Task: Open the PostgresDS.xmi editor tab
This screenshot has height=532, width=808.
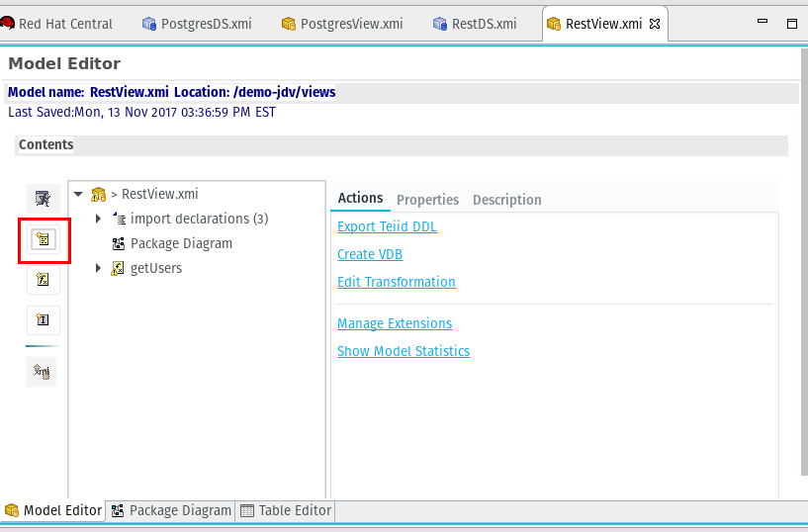Action: point(198,24)
